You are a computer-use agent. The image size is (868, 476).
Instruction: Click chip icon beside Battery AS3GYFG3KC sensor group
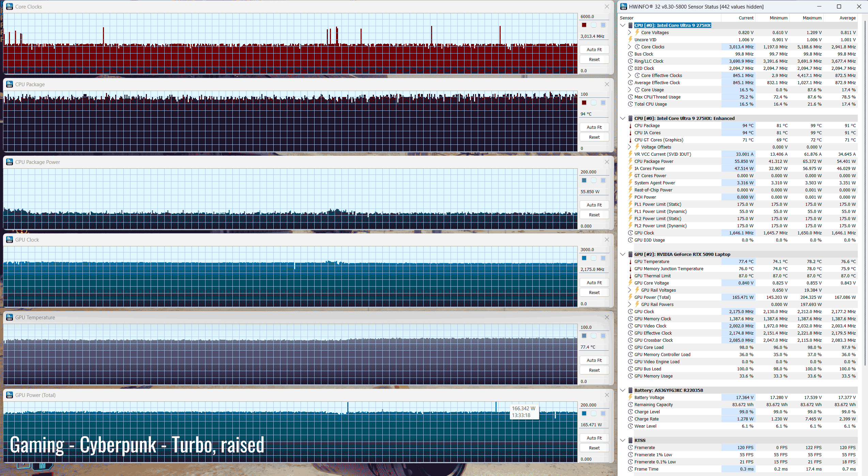coord(630,390)
